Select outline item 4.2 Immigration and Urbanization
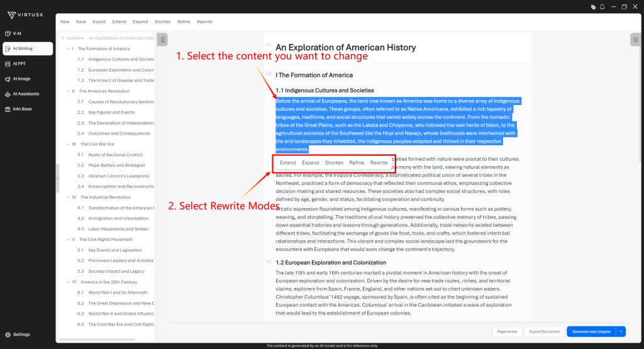 [x=113, y=218]
